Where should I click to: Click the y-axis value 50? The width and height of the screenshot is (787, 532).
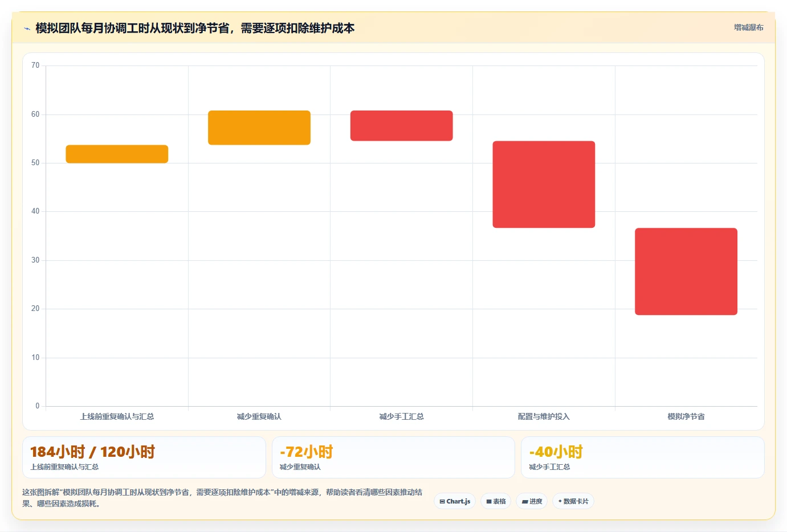click(x=35, y=163)
